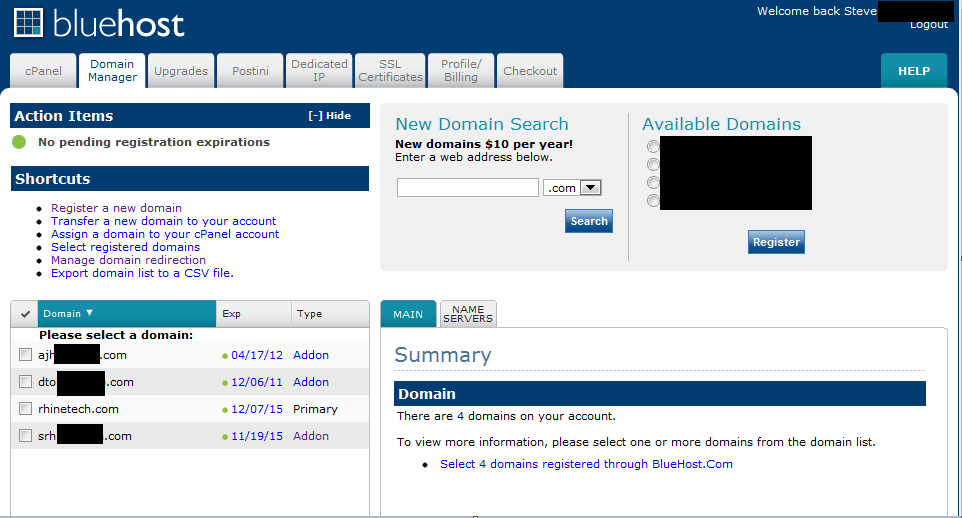Click green status dot for 04/17/12 domain
Viewport: 962px width, 518px height.
[x=225, y=356]
